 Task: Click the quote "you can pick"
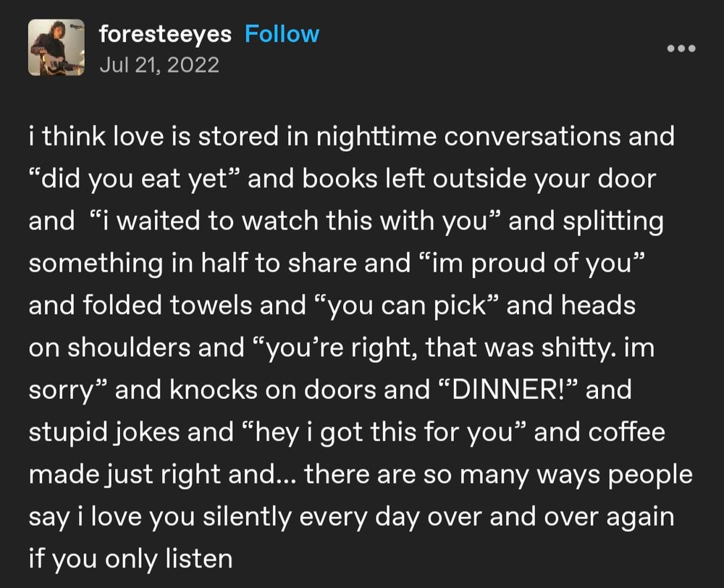pos(406,306)
